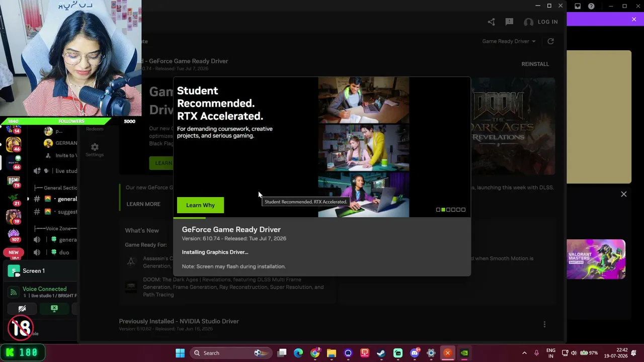Open File Explorer from the taskbar
644x362 pixels.
[x=331, y=353]
